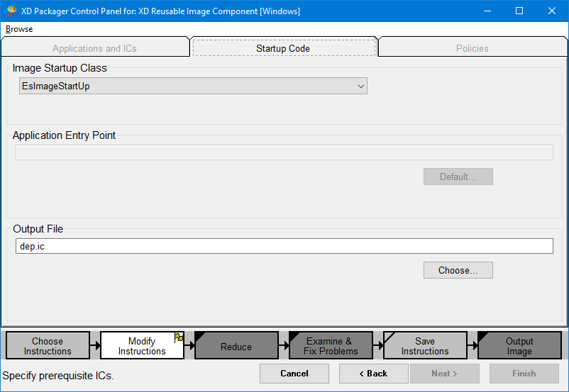Viewport: 569px width, 392px height.
Task: Open the Examine & Fix Problems step
Action: 331,346
